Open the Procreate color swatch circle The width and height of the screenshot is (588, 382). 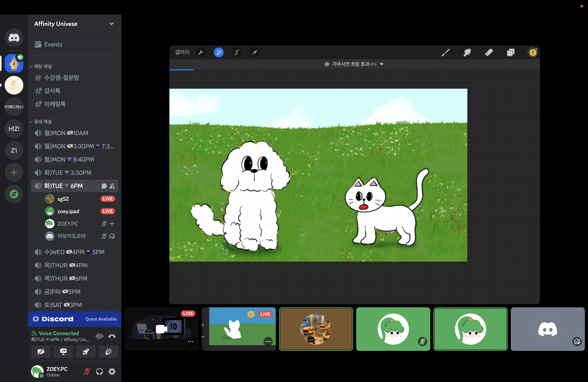pyautogui.click(x=532, y=52)
